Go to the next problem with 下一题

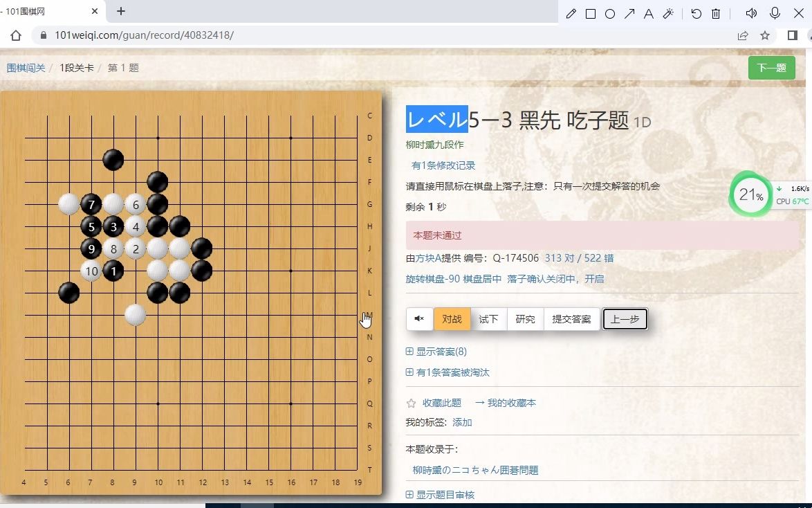click(x=772, y=68)
